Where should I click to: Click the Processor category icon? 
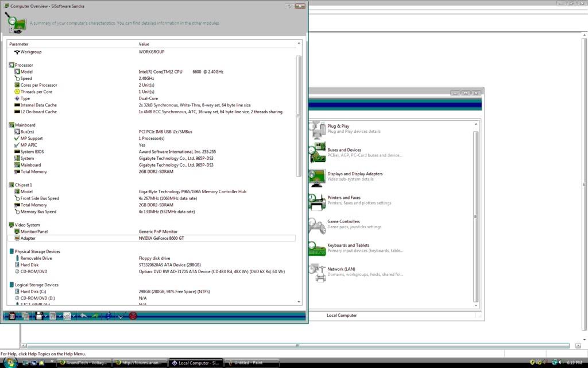click(x=11, y=65)
